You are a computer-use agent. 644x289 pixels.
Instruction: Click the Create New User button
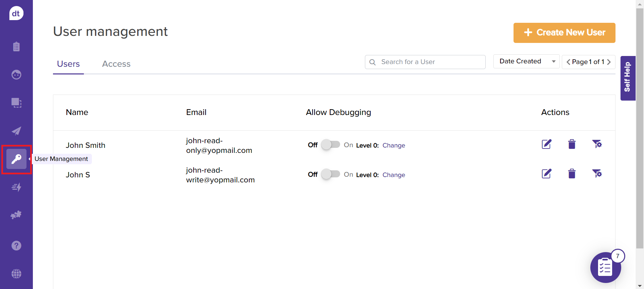(564, 33)
